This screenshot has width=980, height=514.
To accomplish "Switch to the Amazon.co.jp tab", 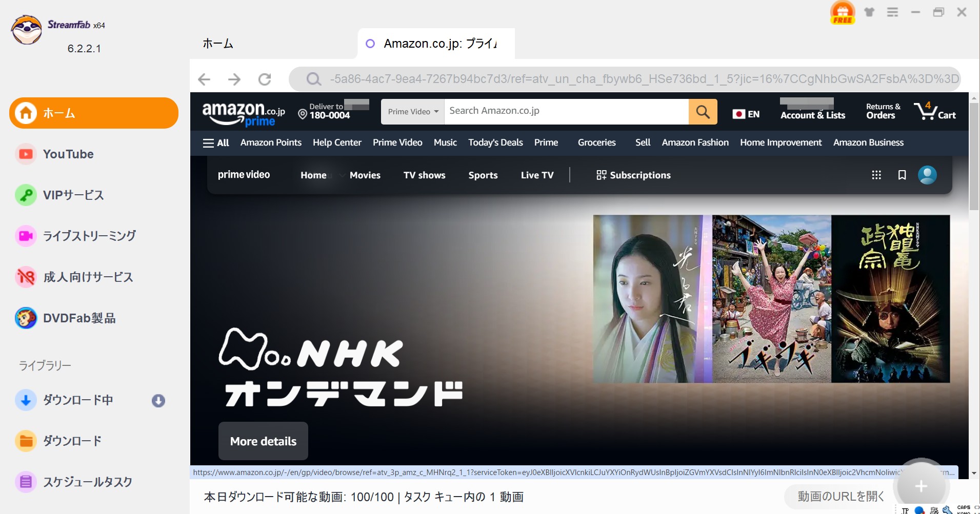I will coord(436,44).
